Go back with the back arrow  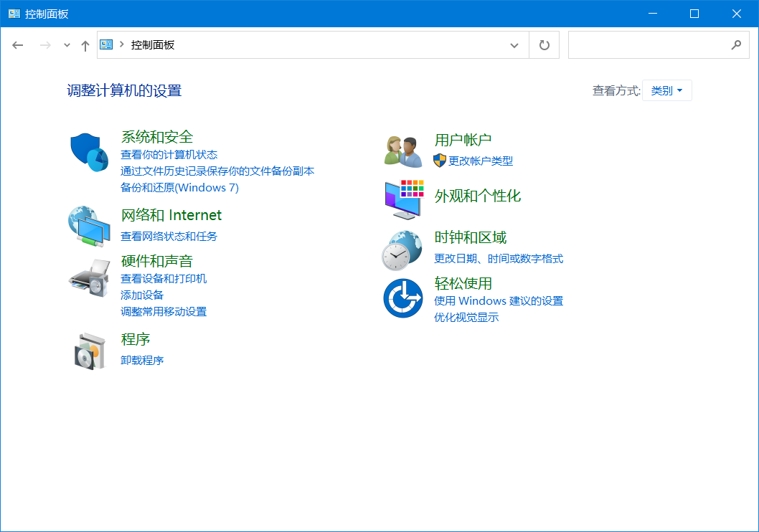coord(18,45)
